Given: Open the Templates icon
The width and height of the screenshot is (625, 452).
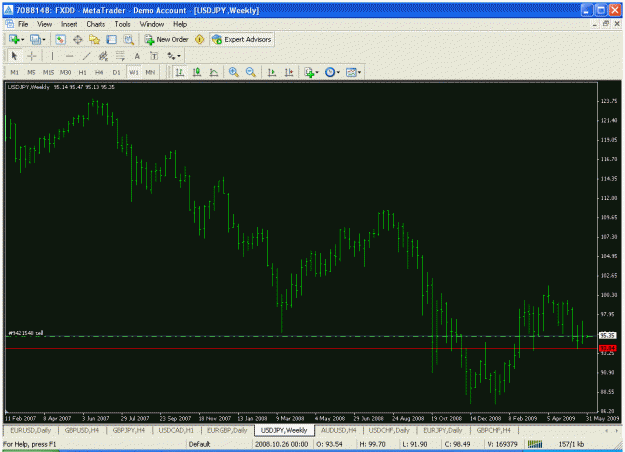Looking at the screenshot, I should pos(351,72).
